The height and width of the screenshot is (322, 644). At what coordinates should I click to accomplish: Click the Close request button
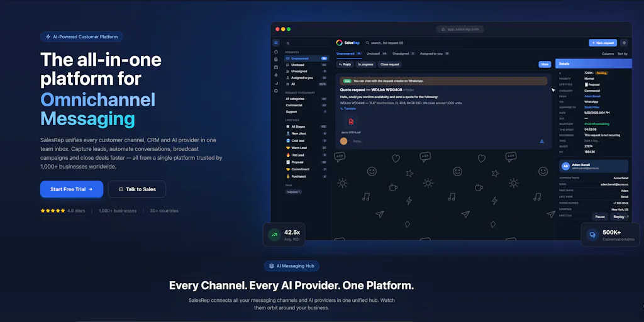tap(389, 65)
